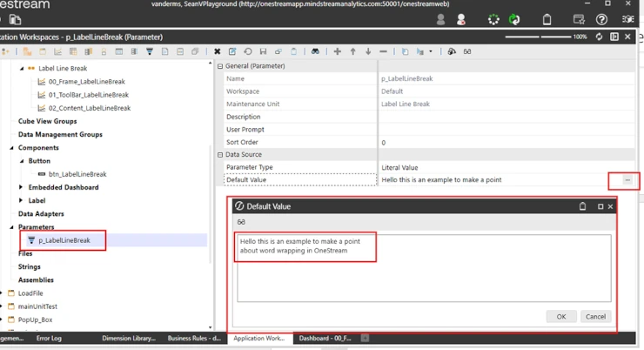Click the plus icon after Dashboard tab
This screenshot has height=350, width=644.
coord(366,338)
